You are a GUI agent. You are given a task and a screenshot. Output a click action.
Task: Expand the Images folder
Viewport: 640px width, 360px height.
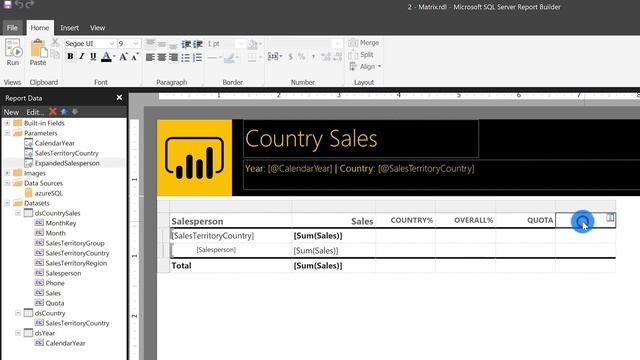tap(7, 173)
